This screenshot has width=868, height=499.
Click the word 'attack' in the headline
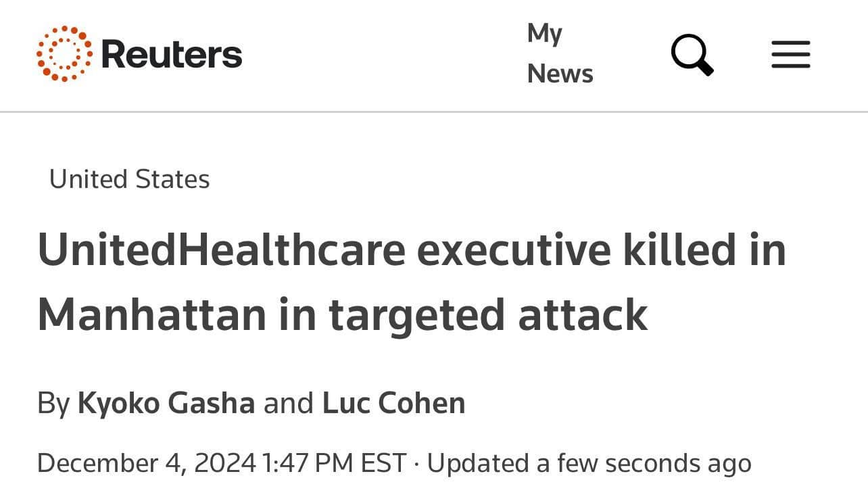[x=583, y=316]
